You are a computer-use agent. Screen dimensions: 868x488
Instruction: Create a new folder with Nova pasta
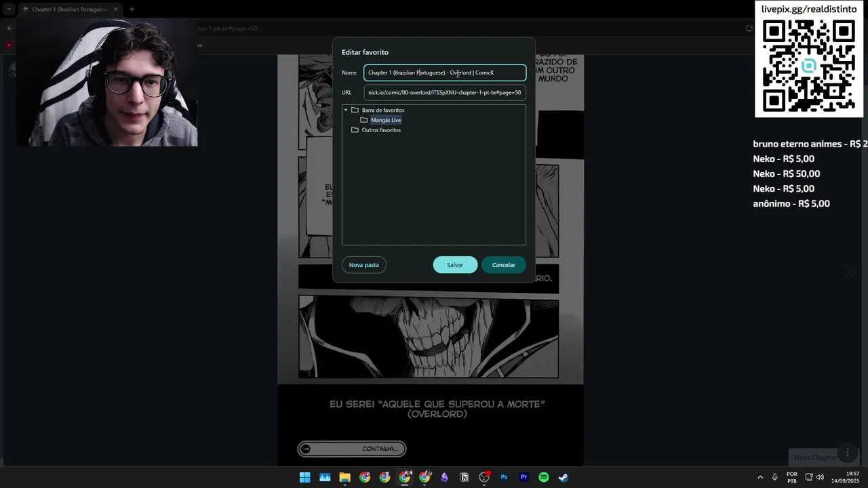pos(363,265)
